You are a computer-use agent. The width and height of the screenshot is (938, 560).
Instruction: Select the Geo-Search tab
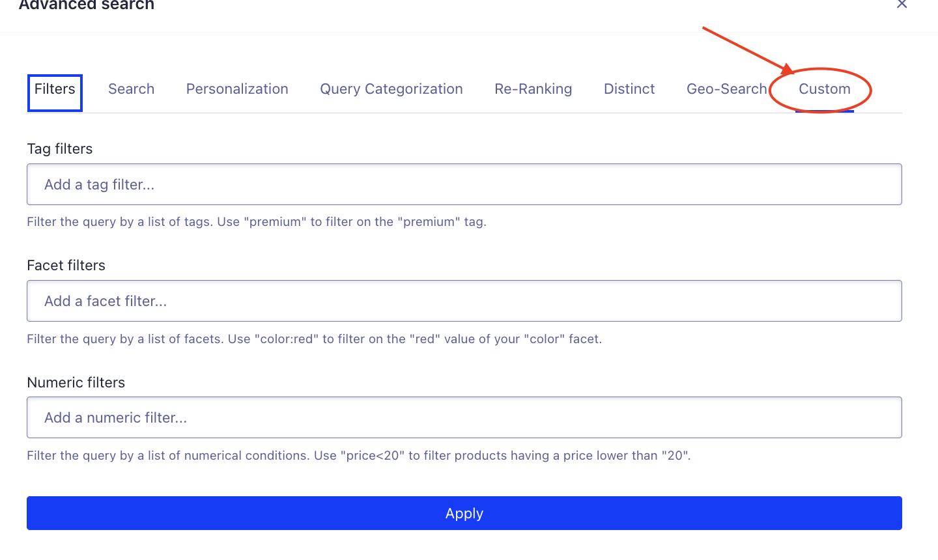pos(726,90)
